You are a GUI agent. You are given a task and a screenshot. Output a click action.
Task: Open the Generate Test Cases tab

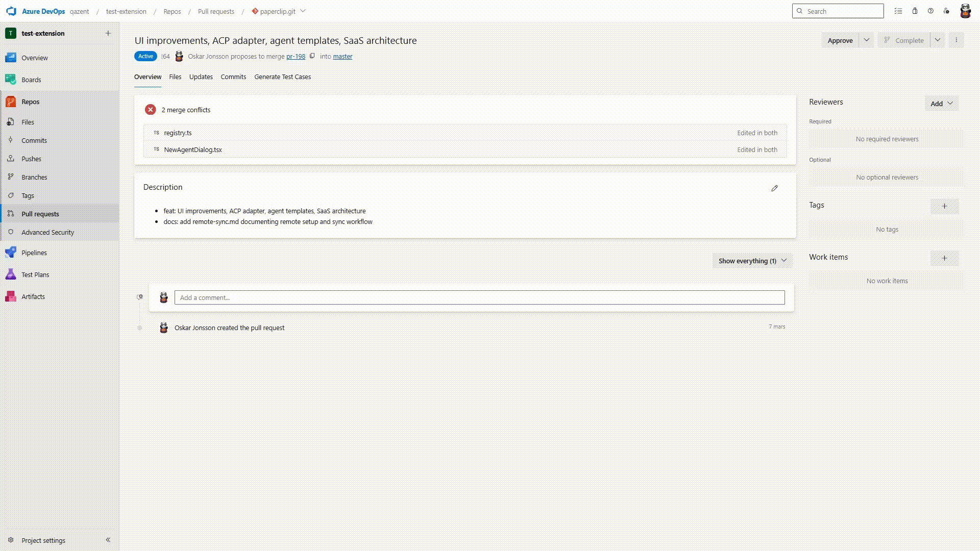click(283, 77)
